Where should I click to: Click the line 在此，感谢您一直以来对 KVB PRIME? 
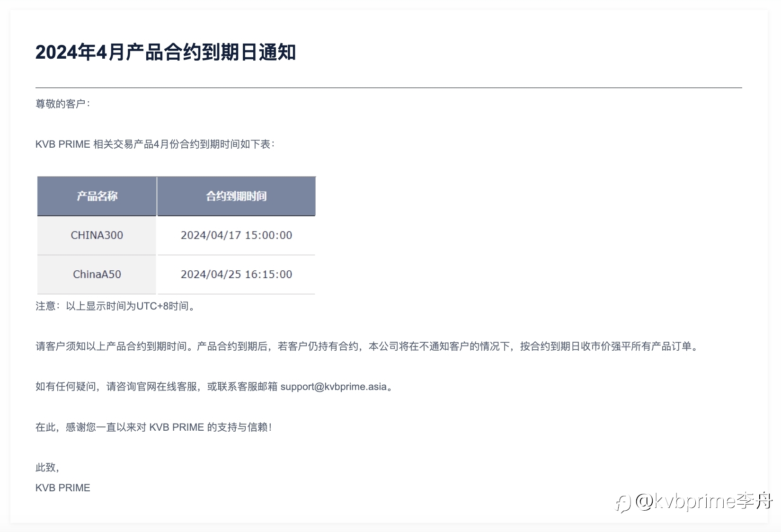pos(154,427)
